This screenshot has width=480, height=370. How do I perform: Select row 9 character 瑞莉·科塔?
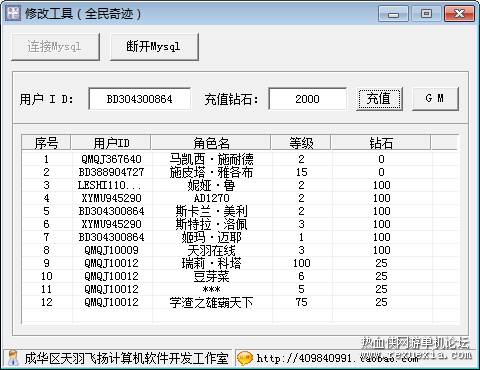coord(239,263)
